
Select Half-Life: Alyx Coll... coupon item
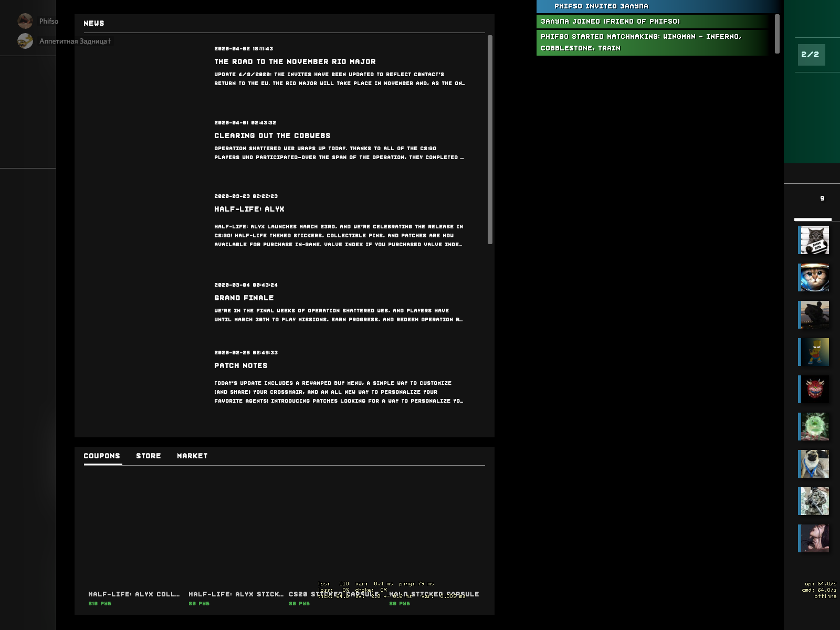[x=134, y=594]
